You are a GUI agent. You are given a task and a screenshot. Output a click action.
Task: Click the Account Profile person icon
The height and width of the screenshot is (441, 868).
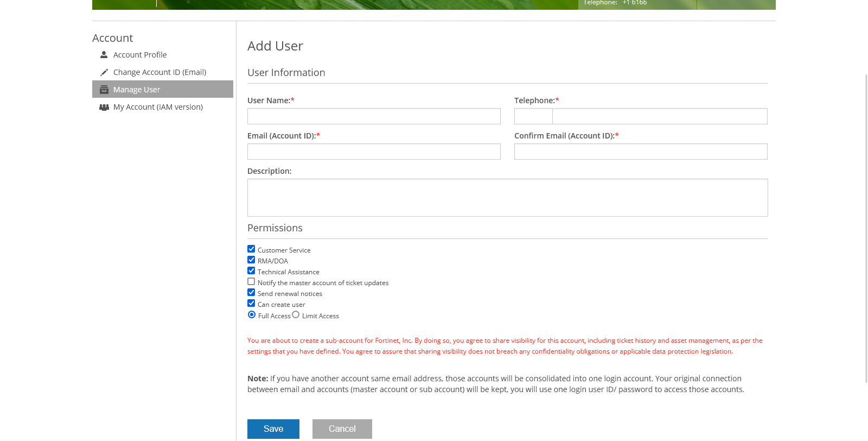click(x=104, y=55)
